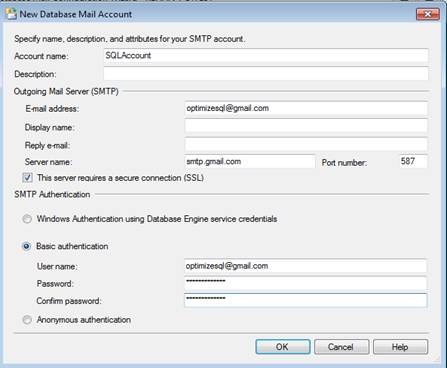Close the New Database Mail Account dialog
This screenshot has width=447, height=368.
pyautogui.click(x=428, y=14)
